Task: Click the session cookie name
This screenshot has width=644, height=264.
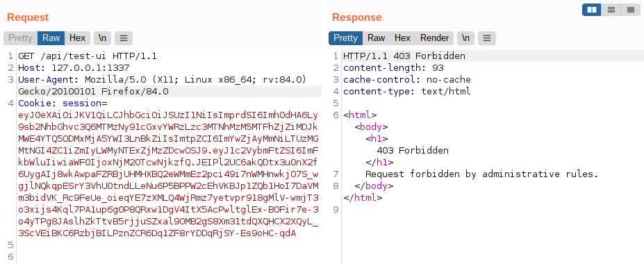Action: point(82,103)
